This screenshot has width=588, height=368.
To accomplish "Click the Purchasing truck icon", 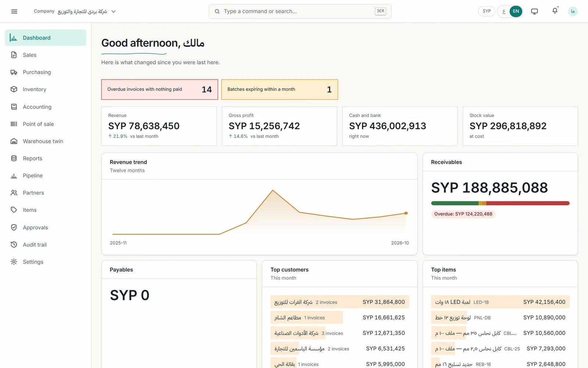I will click(x=14, y=72).
